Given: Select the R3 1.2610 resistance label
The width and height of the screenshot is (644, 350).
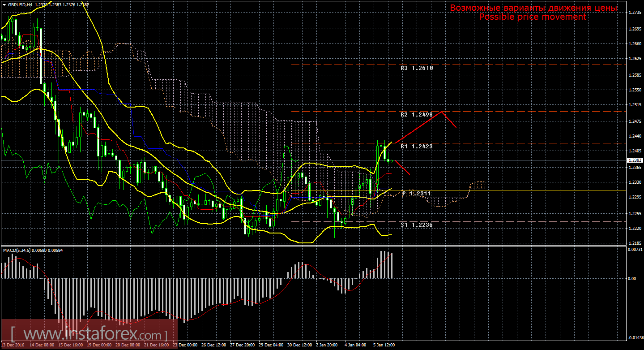Looking at the screenshot, I should coord(417,68).
